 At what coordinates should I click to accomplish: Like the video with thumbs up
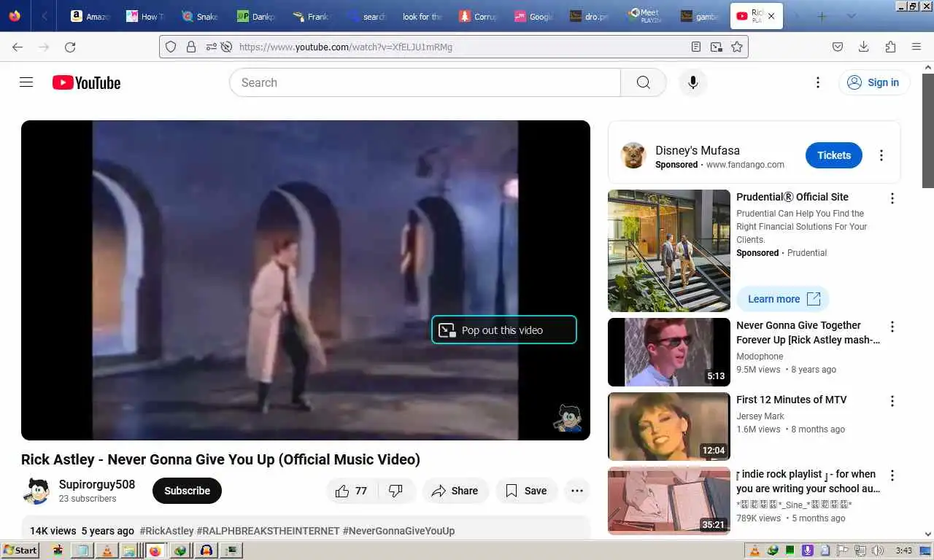(x=351, y=491)
